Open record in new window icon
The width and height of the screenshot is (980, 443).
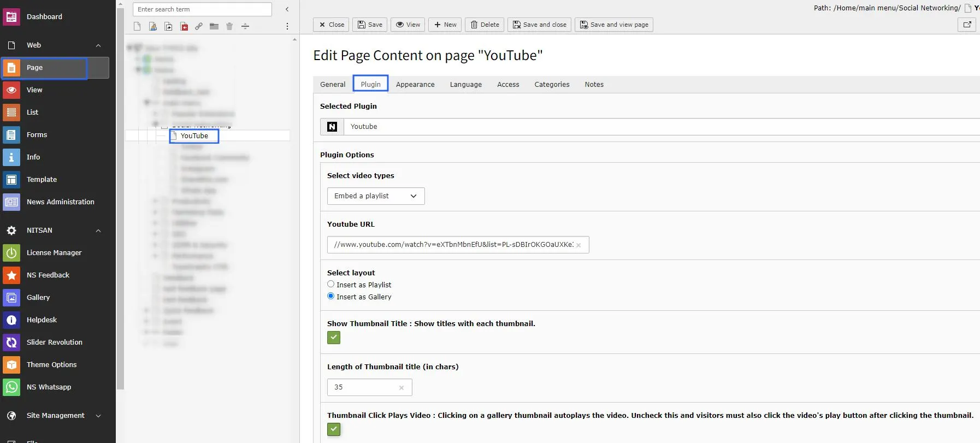[967, 25]
